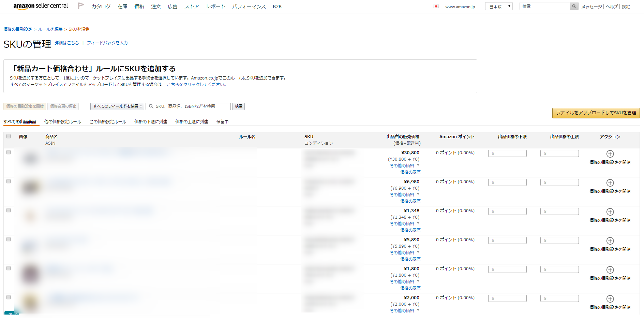Viewport: 644px width, 320px height.
Task: Click plus icon for the ¥5,890 item
Action: pyautogui.click(x=610, y=241)
